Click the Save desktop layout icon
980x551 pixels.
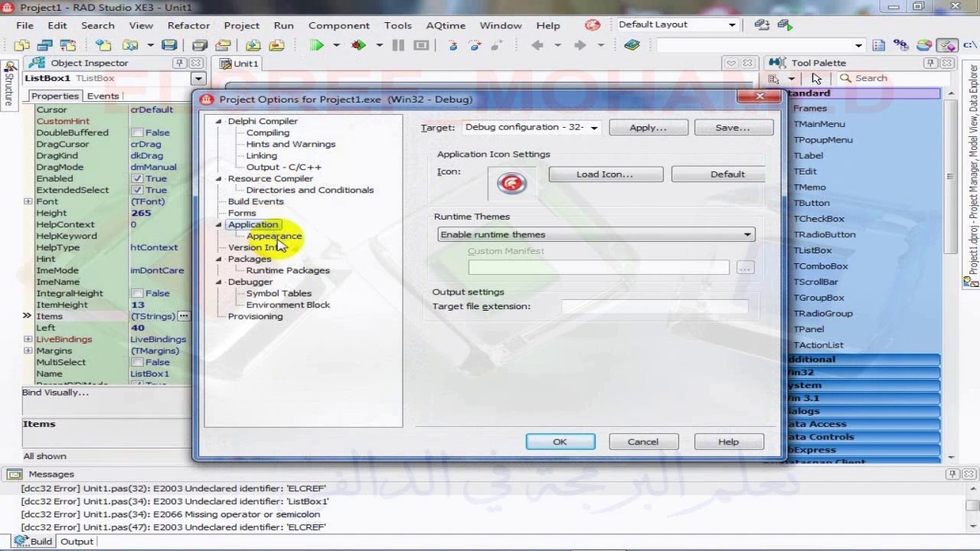point(762,24)
